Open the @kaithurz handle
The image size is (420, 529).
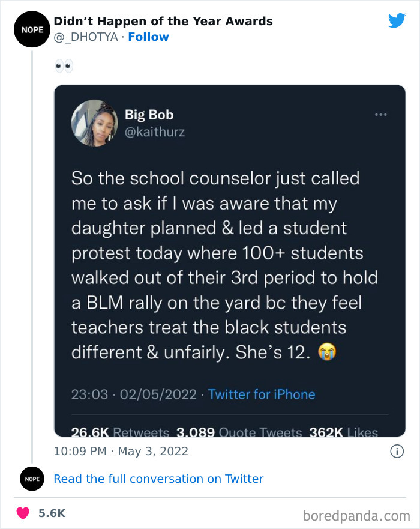[154, 131]
